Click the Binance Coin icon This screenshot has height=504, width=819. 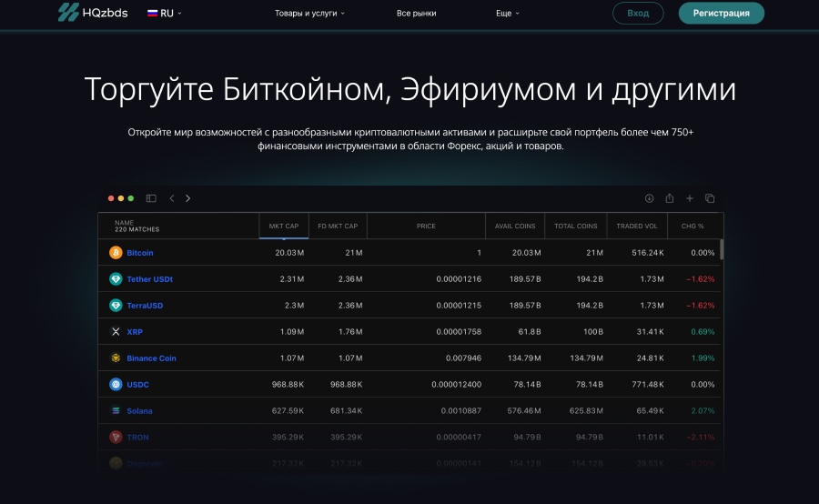[116, 358]
